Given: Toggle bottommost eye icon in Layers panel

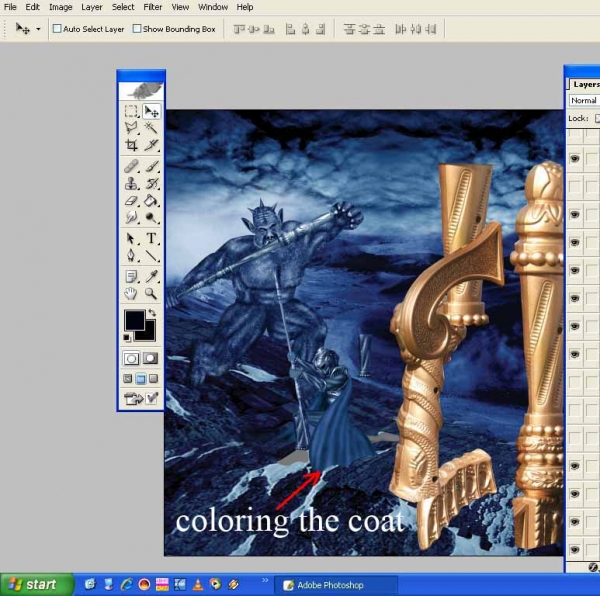Looking at the screenshot, I should pos(575,550).
